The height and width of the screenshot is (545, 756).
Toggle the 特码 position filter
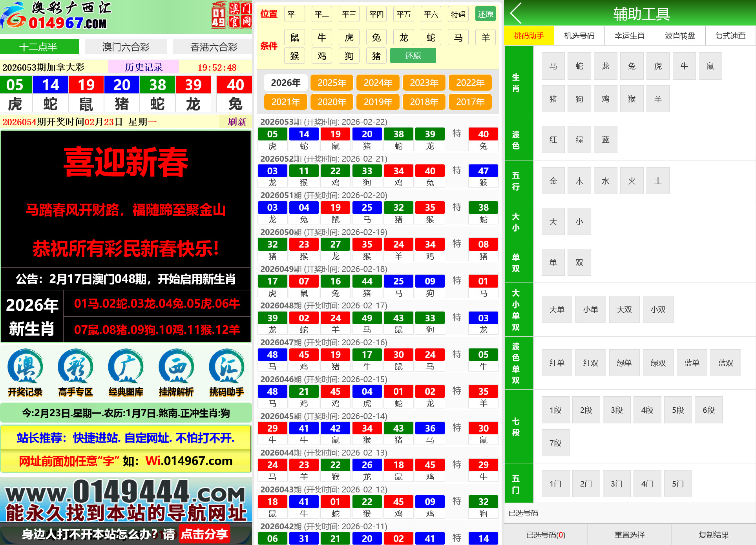tap(458, 14)
